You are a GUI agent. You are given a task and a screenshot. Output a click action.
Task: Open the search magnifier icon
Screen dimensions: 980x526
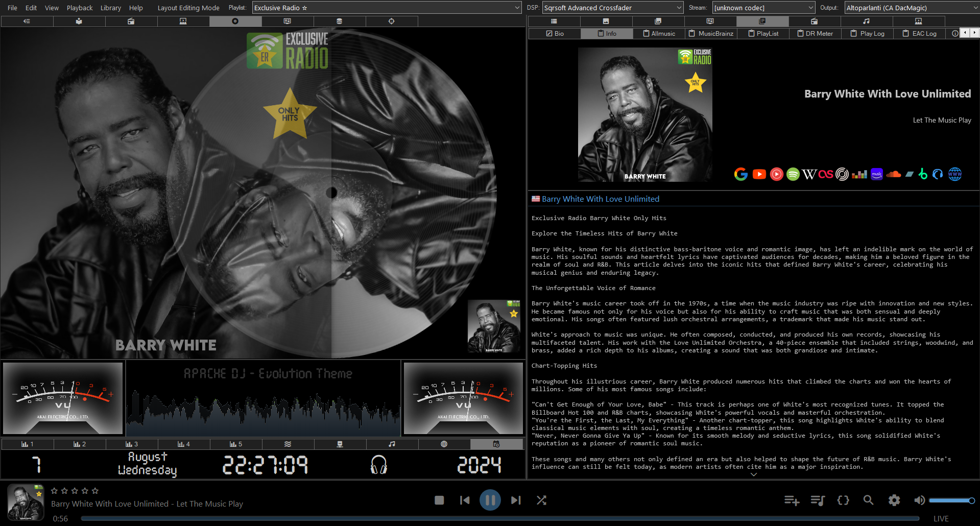point(868,500)
